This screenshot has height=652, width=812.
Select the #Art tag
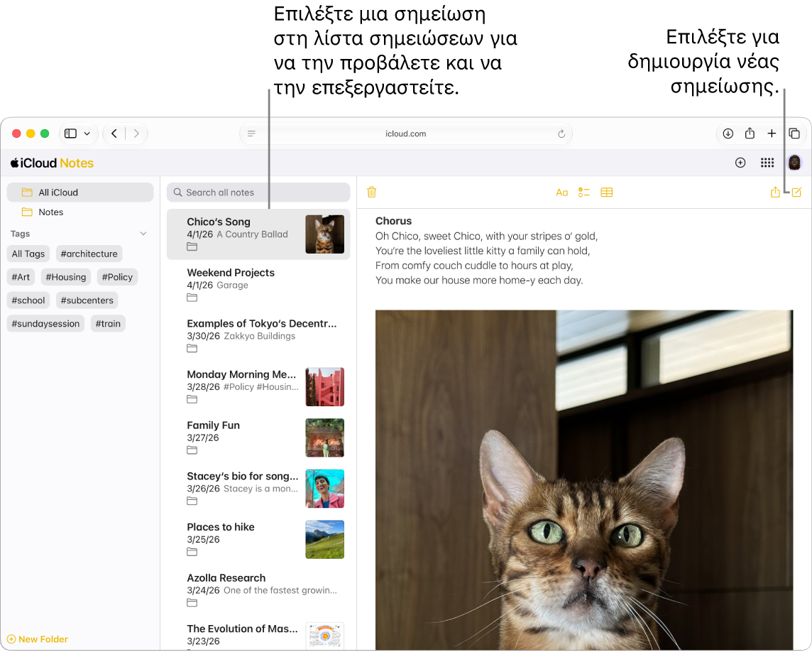pos(21,277)
